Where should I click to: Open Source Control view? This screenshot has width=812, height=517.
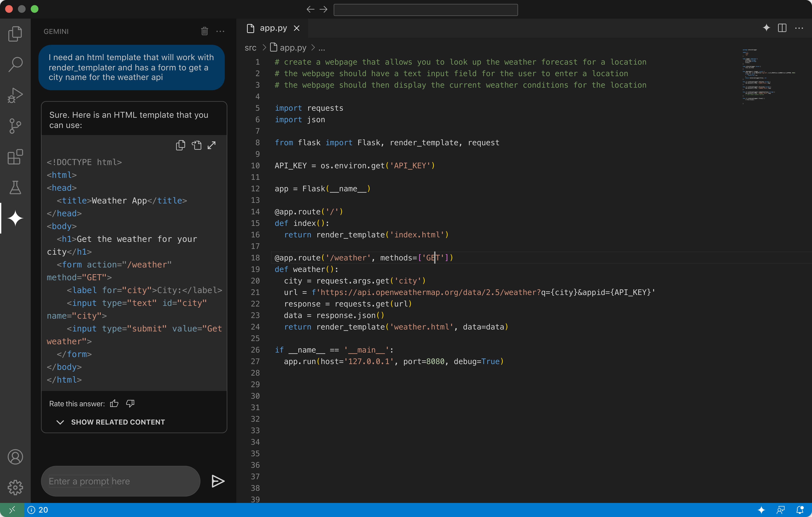[15, 126]
